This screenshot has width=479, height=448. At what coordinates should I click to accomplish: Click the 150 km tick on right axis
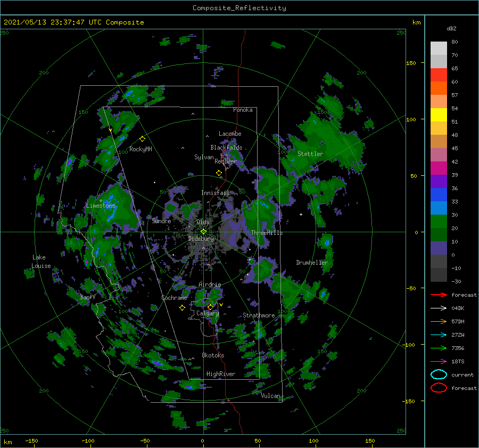[411, 63]
